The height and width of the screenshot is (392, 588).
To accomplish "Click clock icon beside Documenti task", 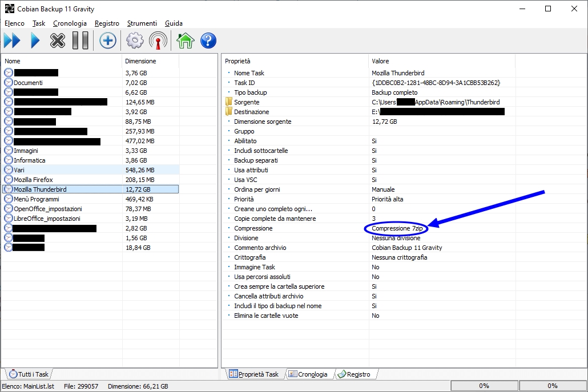I will tap(8, 82).
